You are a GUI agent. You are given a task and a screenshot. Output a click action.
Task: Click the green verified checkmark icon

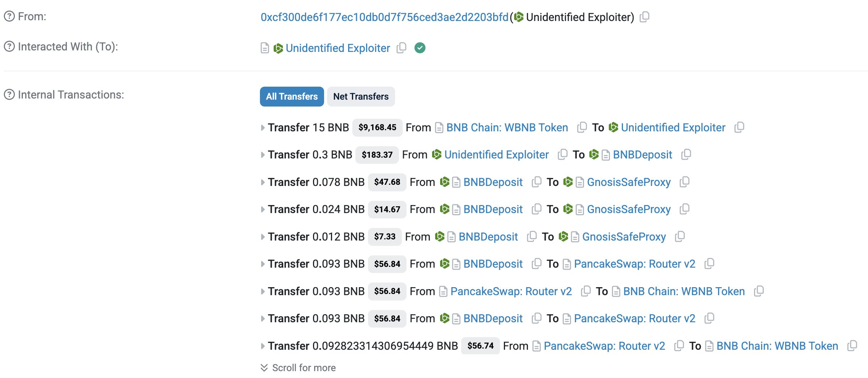click(420, 48)
